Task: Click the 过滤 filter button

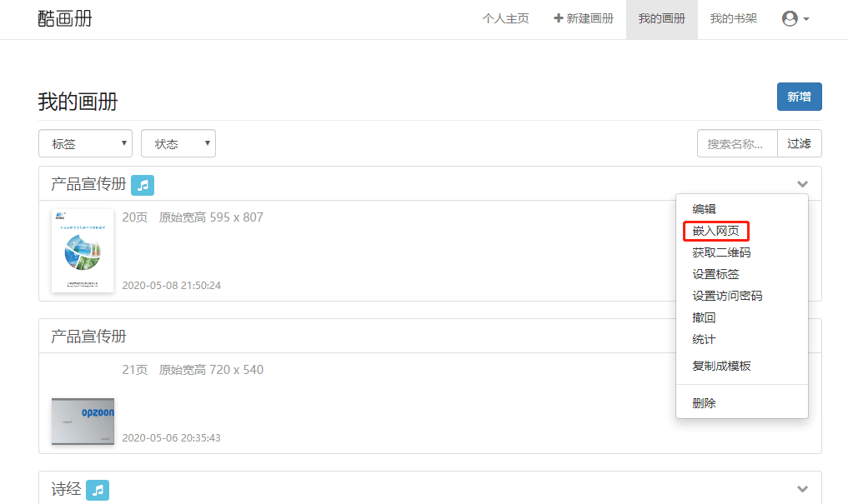Action: tap(799, 143)
